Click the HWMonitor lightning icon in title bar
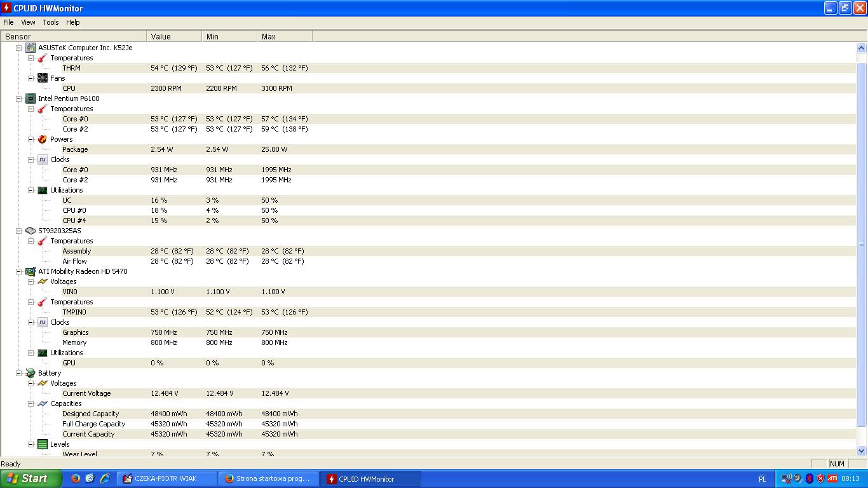868x488 pixels. [x=7, y=8]
